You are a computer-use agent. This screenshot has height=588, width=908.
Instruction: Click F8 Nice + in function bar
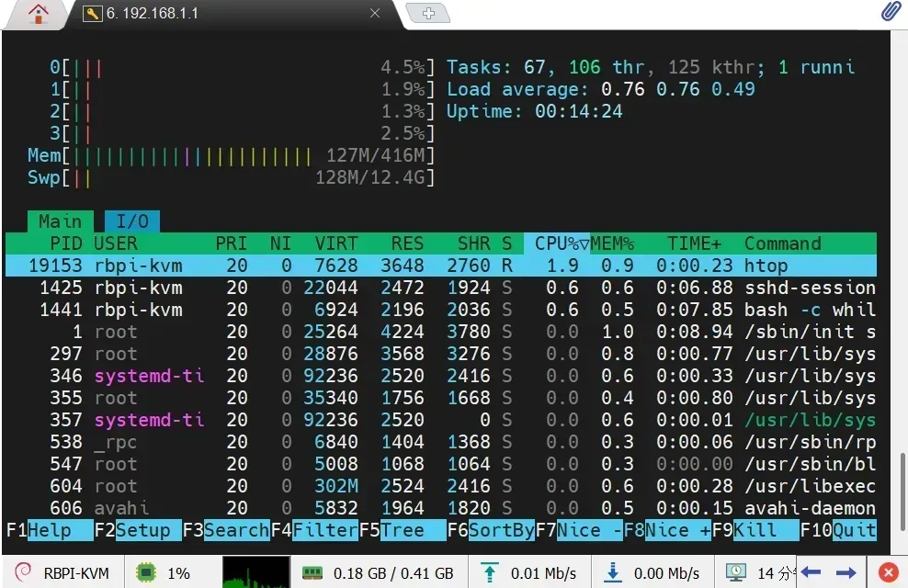coord(668,529)
